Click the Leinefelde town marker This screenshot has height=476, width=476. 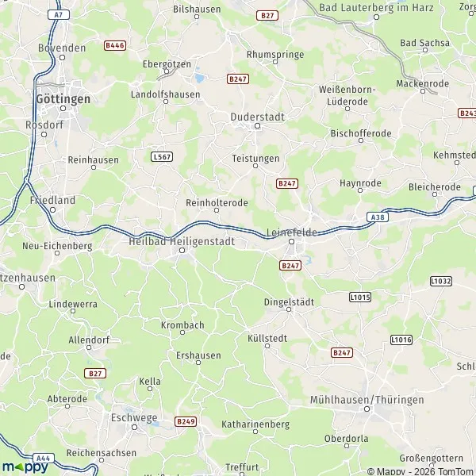click(291, 242)
